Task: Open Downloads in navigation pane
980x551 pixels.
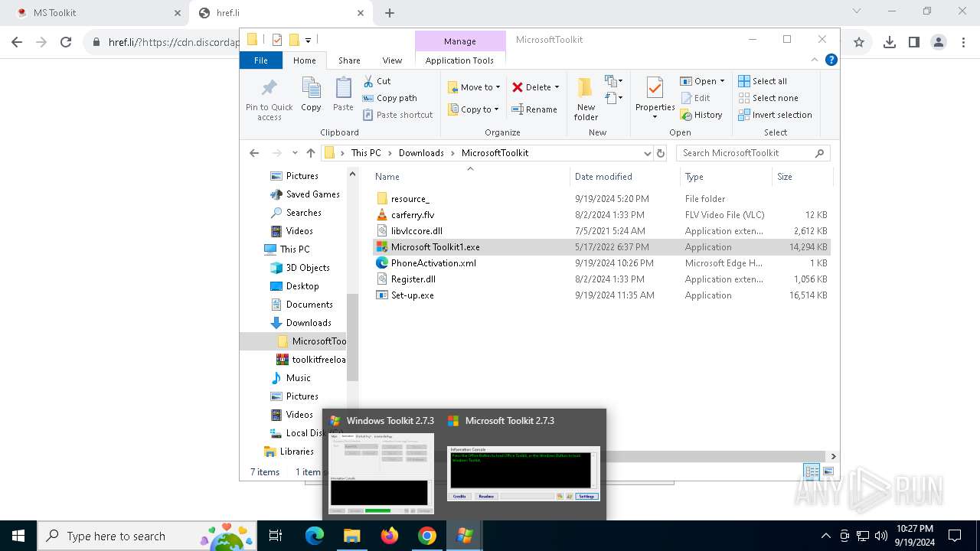Action: tap(309, 323)
